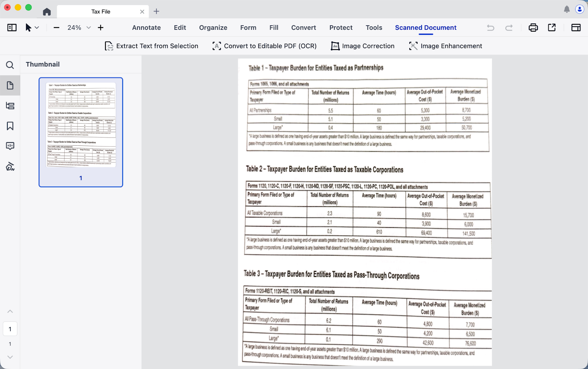Go to the home screen icon

tap(47, 12)
